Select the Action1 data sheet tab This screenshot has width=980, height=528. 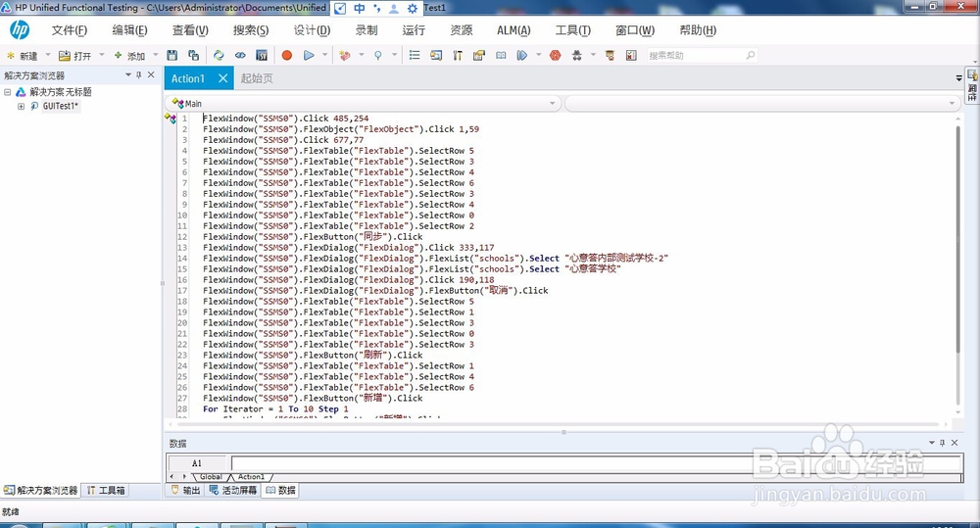(x=251, y=477)
